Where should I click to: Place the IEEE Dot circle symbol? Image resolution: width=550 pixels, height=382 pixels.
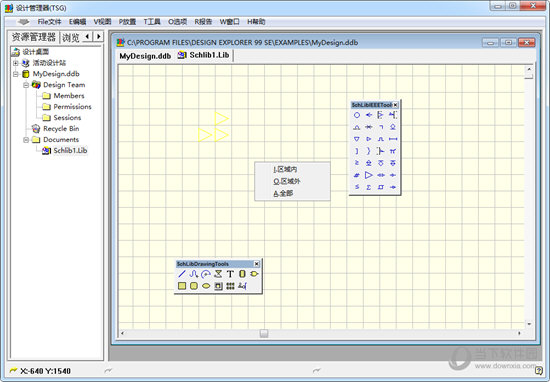pos(357,115)
